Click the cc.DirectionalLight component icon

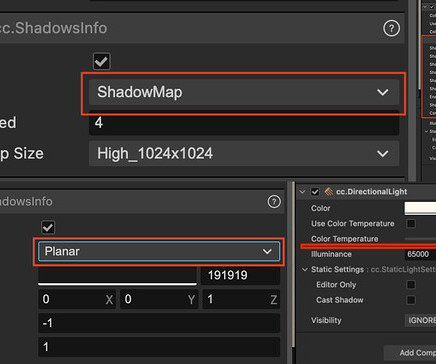(x=329, y=192)
